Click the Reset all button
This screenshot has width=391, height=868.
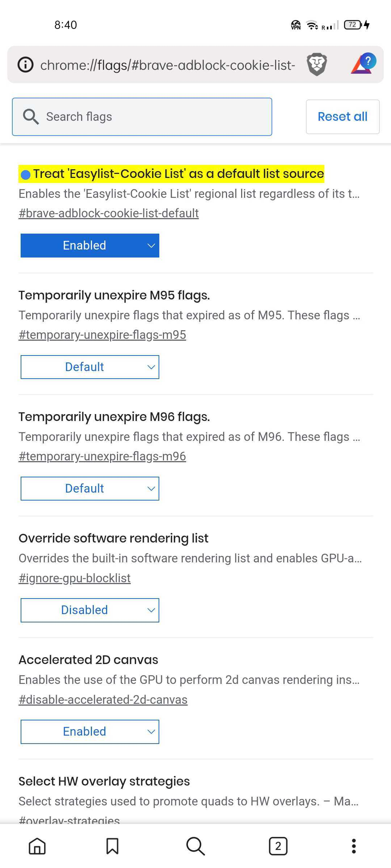coord(342,116)
